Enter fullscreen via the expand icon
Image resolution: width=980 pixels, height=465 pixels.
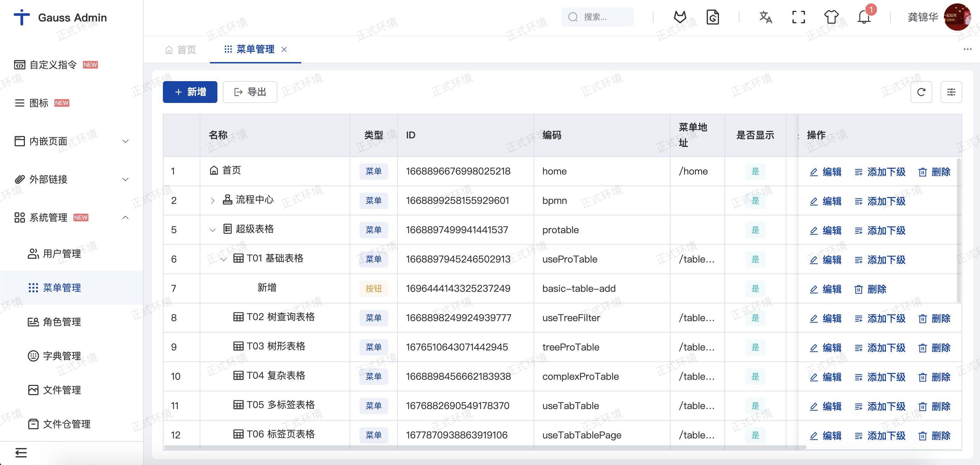pyautogui.click(x=798, y=17)
